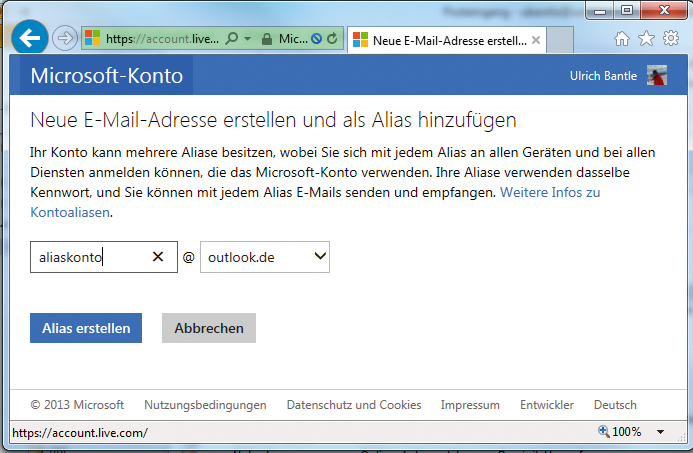Click the Alias erstellen button

click(86, 328)
